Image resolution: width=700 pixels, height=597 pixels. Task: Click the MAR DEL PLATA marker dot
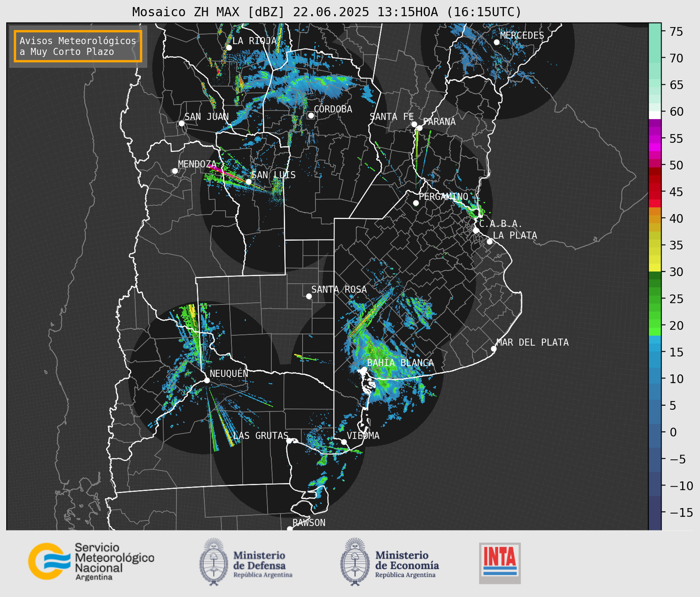tap(494, 349)
